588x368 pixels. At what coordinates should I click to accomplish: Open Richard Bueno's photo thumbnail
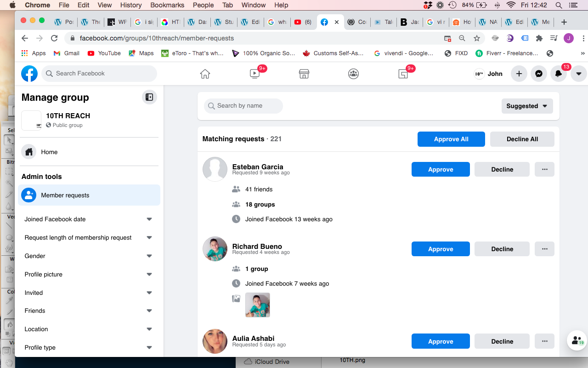click(x=258, y=305)
